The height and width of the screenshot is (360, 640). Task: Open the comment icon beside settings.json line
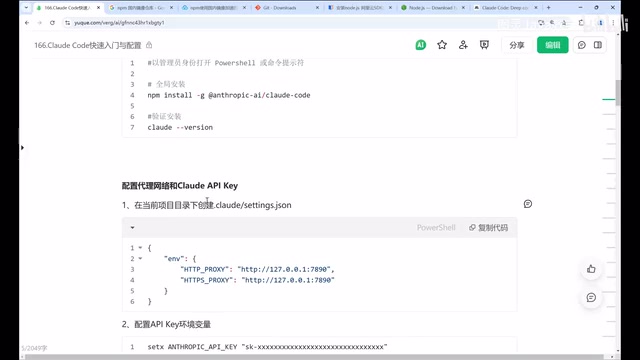(x=528, y=204)
